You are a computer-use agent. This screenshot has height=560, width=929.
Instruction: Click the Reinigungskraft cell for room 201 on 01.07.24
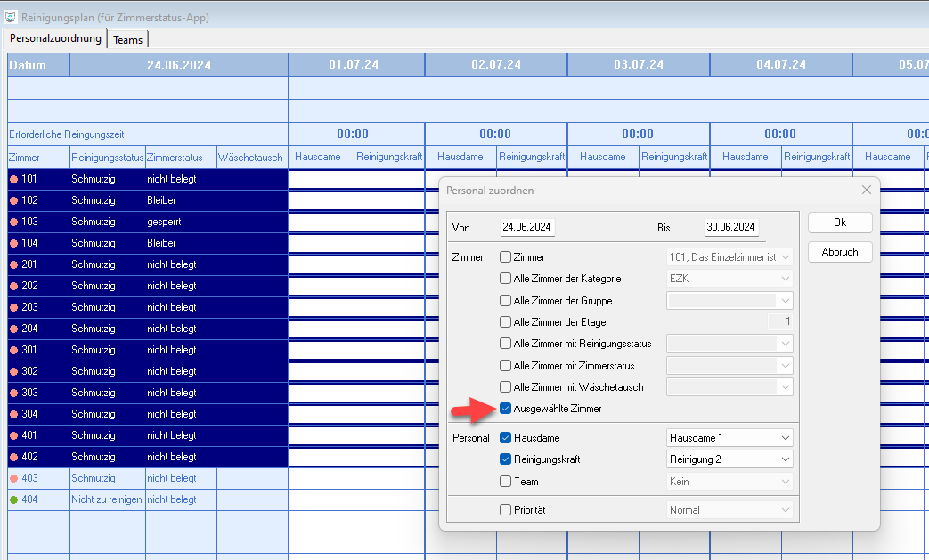(x=389, y=265)
